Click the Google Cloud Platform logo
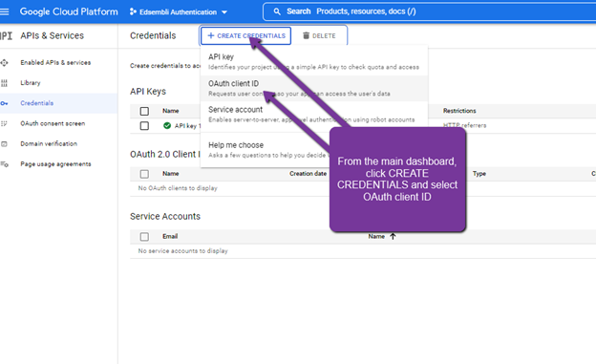596x364 pixels. [x=69, y=11]
